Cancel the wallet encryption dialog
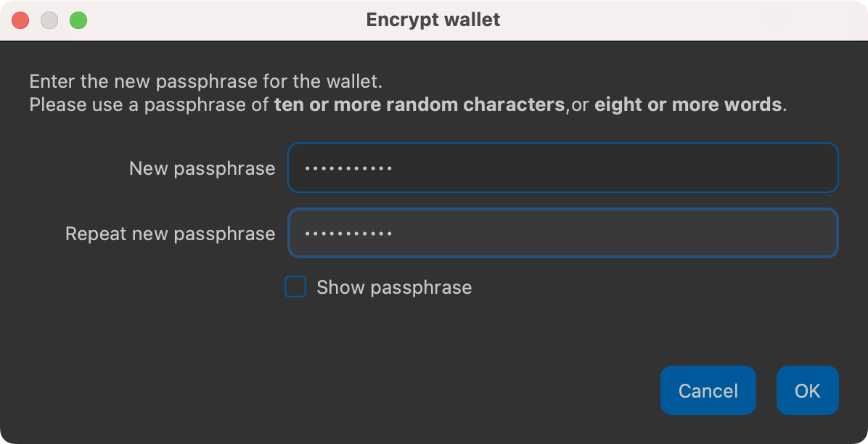 (x=708, y=391)
